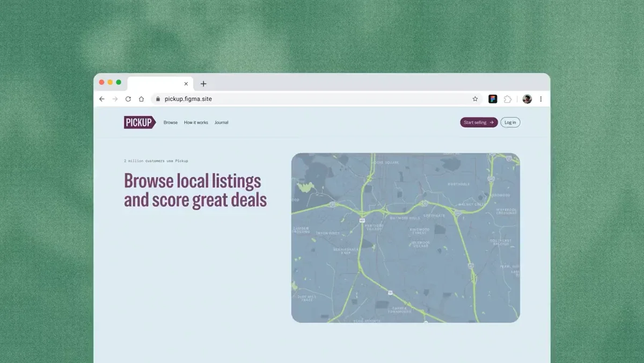The height and width of the screenshot is (363, 644).
Task: Open the Figma extension icon
Action: tap(493, 99)
